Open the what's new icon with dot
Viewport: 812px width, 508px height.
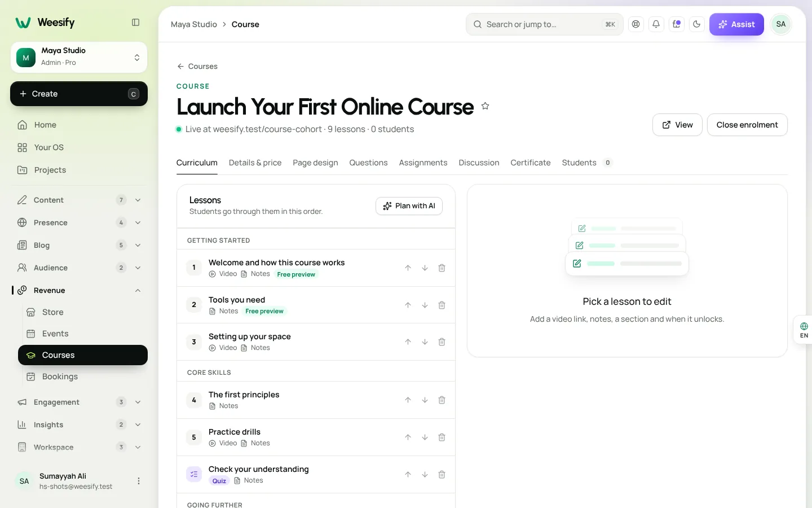pos(677,24)
